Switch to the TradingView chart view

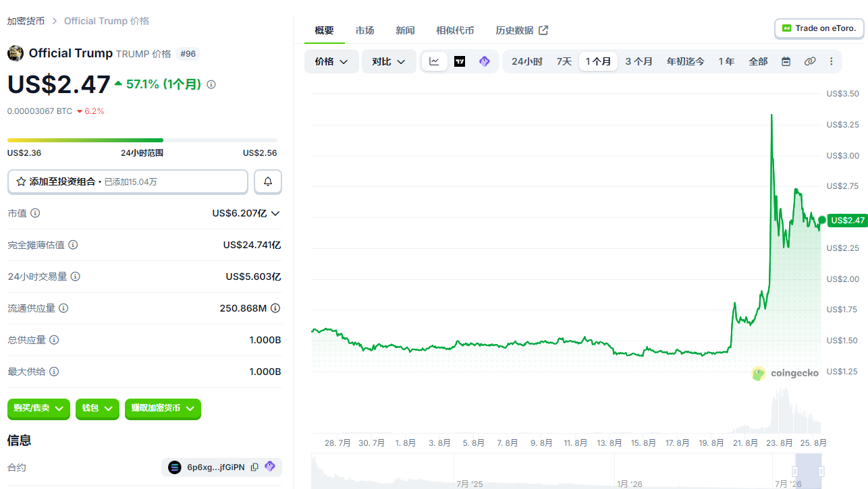[x=460, y=61]
